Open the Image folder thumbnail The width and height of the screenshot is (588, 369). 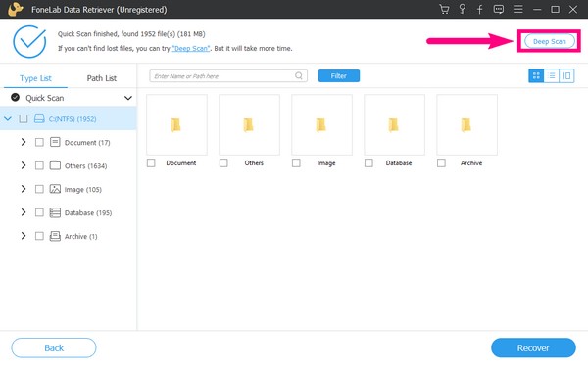(321, 124)
